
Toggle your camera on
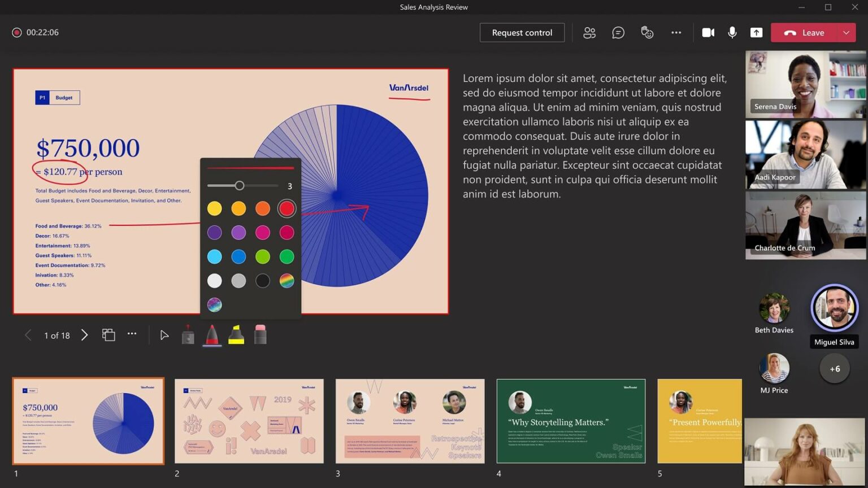pyautogui.click(x=708, y=32)
